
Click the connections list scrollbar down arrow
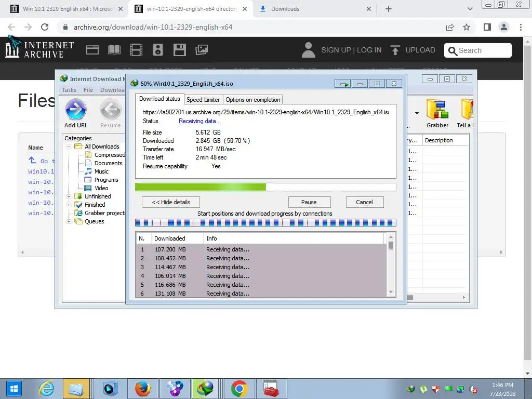click(391, 292)
